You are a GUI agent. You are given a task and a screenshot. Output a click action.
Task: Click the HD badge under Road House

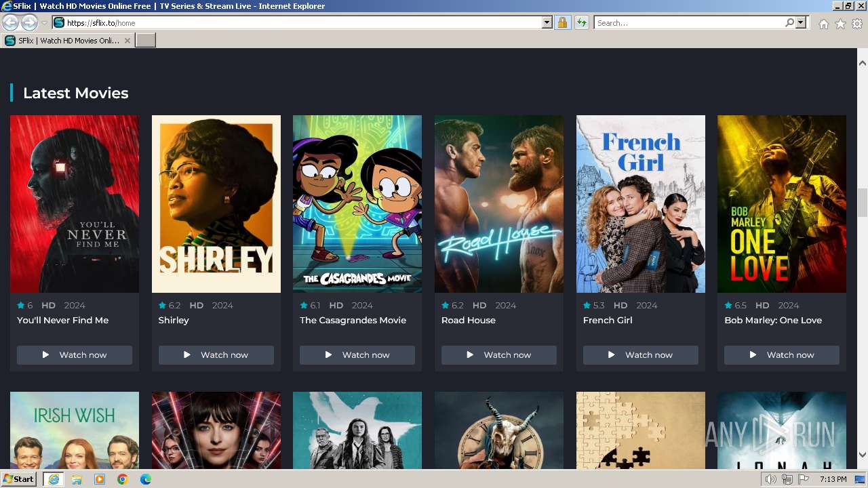pos(479,306)
